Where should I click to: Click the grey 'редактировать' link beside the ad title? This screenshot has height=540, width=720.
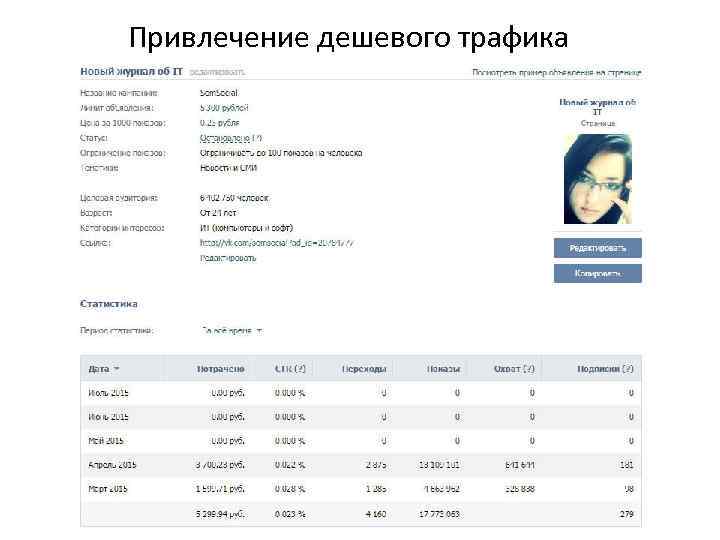217,72
